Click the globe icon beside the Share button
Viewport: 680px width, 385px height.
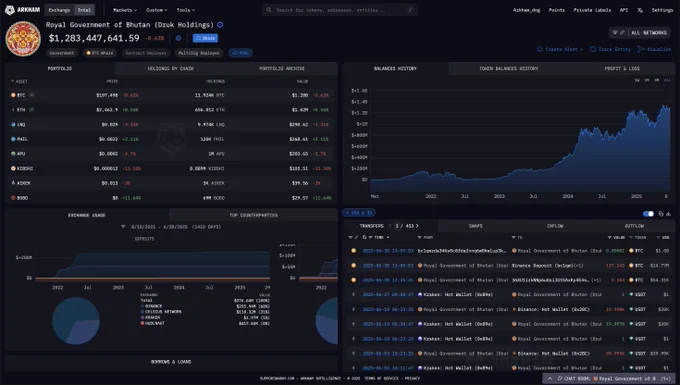(x=178, y=38)
